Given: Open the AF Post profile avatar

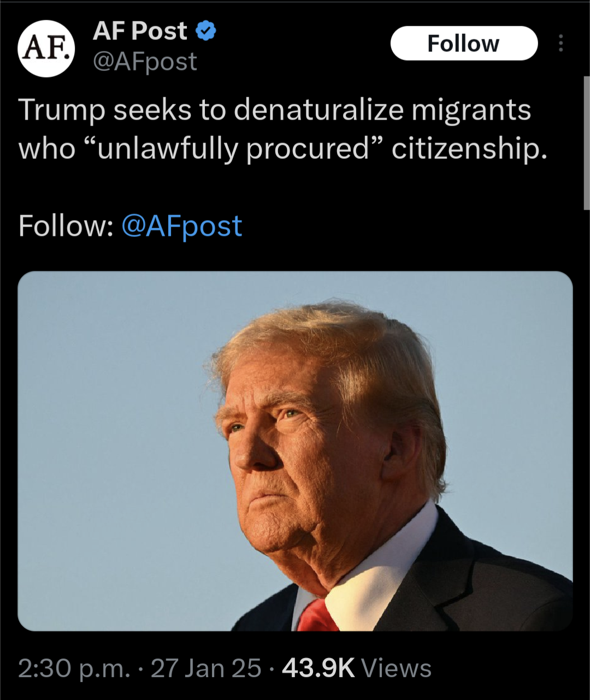Looking at the screenshot, I should point(46,49).
